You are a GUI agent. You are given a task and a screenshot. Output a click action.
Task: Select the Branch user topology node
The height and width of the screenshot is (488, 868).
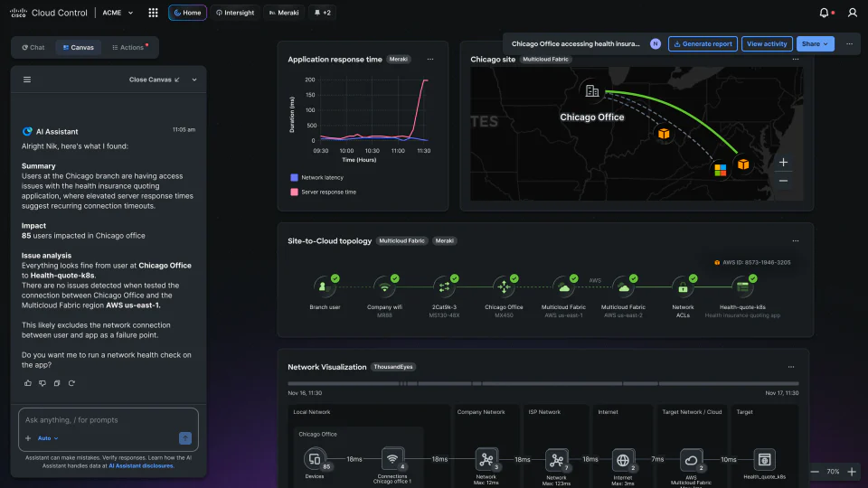point(325,286)
